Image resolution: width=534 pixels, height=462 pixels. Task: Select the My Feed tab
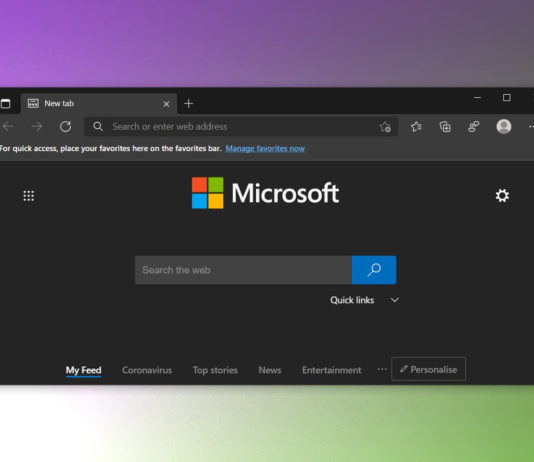[x=83, y=370]
